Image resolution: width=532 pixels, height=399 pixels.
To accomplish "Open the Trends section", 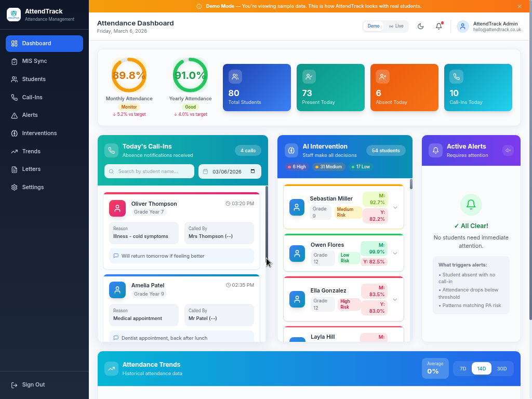I will pos(32,151).
